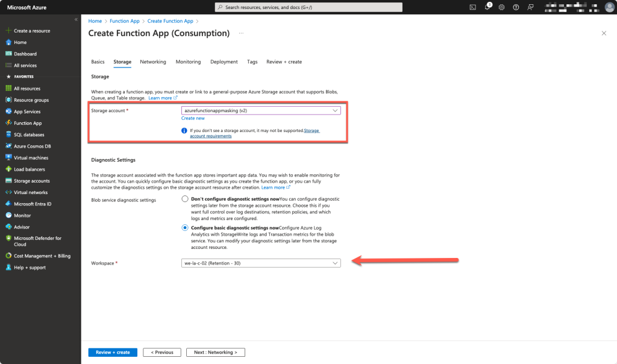This screenshot has height=364, width=617.
Task: Click the Home icon in sidebar
Action: pyautogui.click(x=8, y=42)
